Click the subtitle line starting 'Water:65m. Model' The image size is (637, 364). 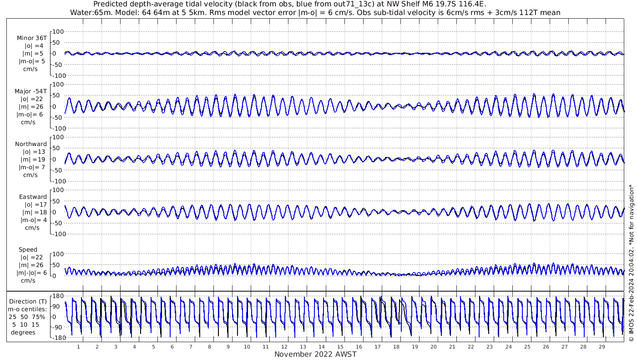click(x=315, y=12)
